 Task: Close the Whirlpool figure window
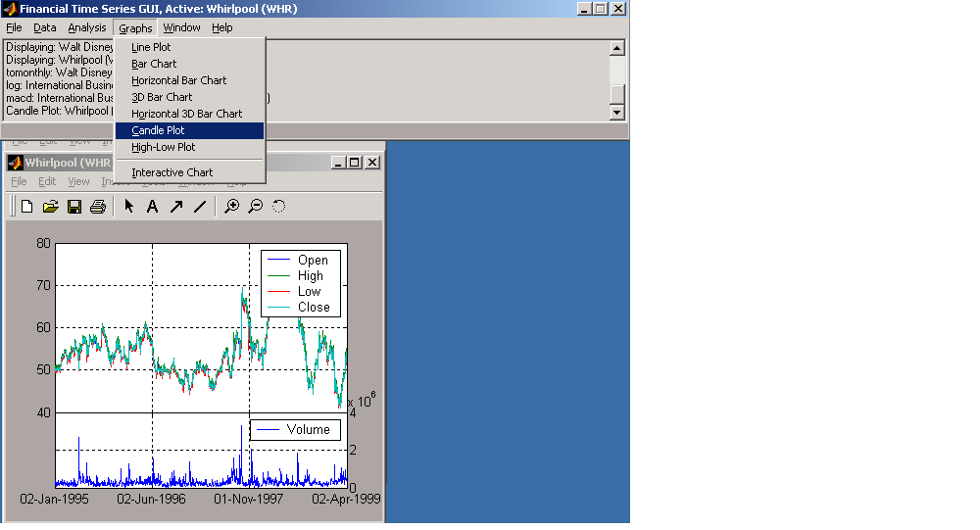click(x=372, y=163)
